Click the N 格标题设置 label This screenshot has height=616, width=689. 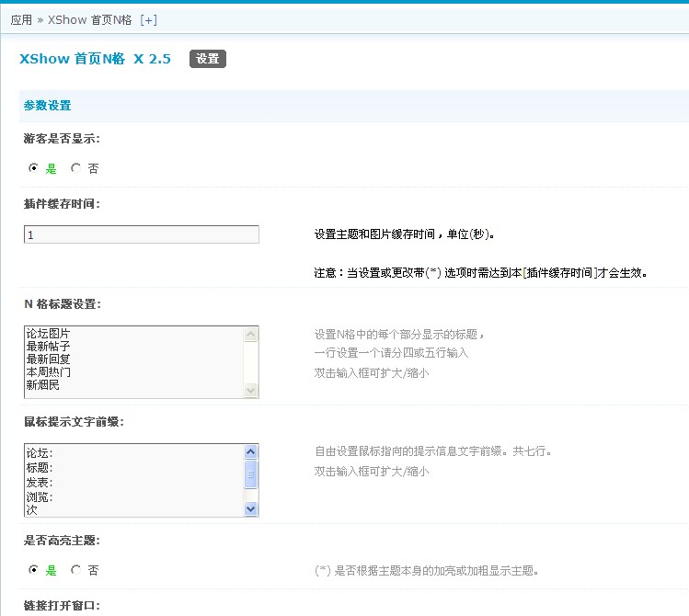(x=63, y=304)
